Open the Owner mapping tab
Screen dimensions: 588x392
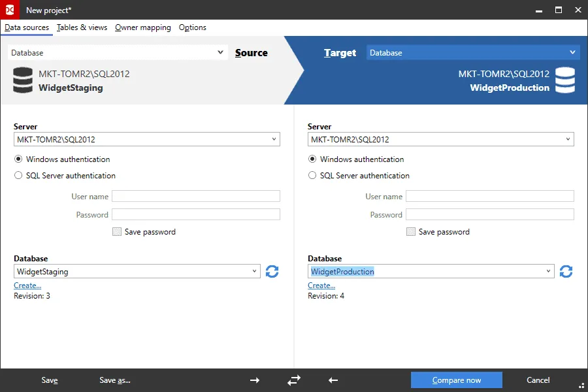tap(142, 27)
